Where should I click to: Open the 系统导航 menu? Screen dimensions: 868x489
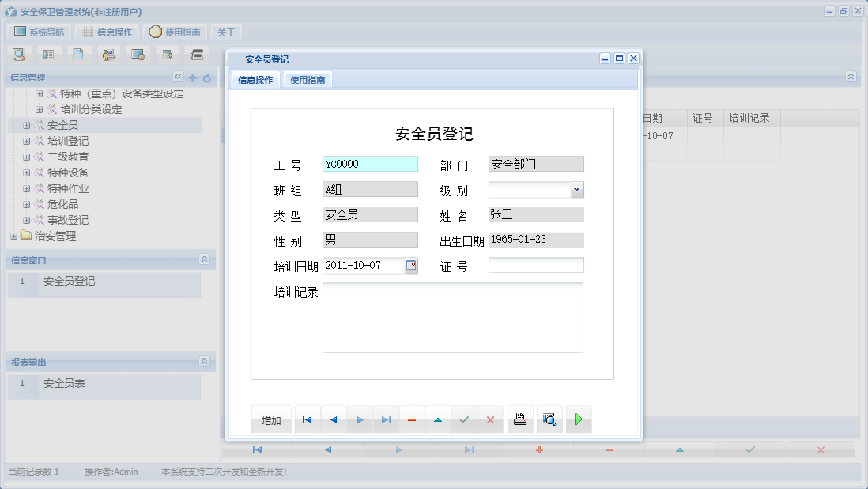pos(41,31)
